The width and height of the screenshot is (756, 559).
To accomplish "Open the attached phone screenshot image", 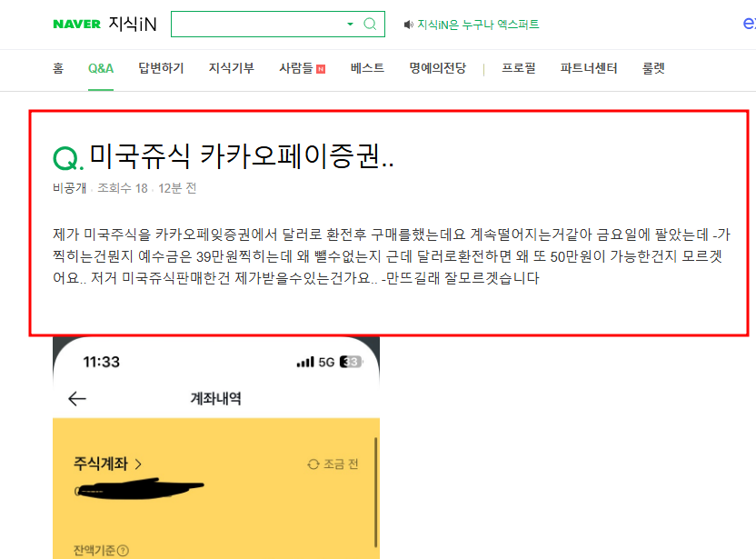I will 216,447.
